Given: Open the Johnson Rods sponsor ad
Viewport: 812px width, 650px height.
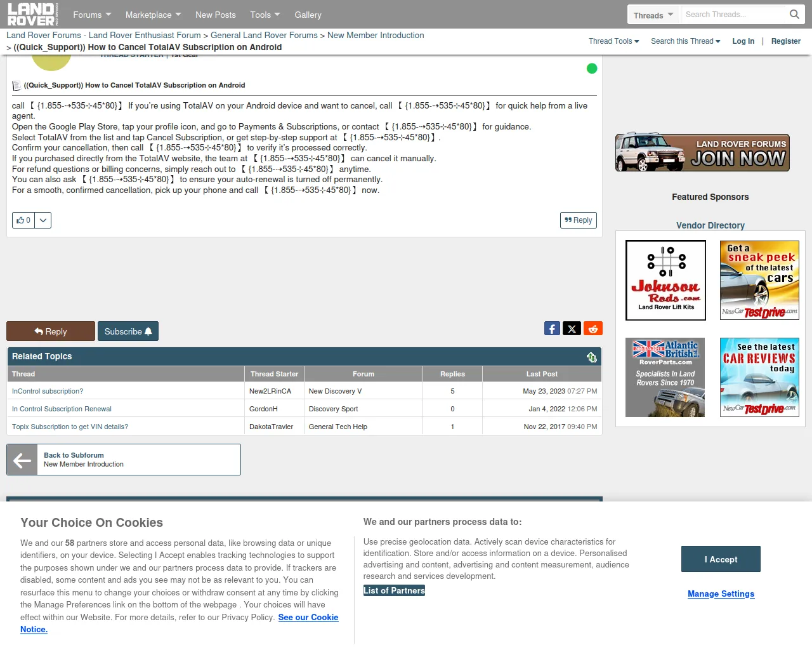Looking at the screenshot, I should pyautogui.click(x=665, y=280).
